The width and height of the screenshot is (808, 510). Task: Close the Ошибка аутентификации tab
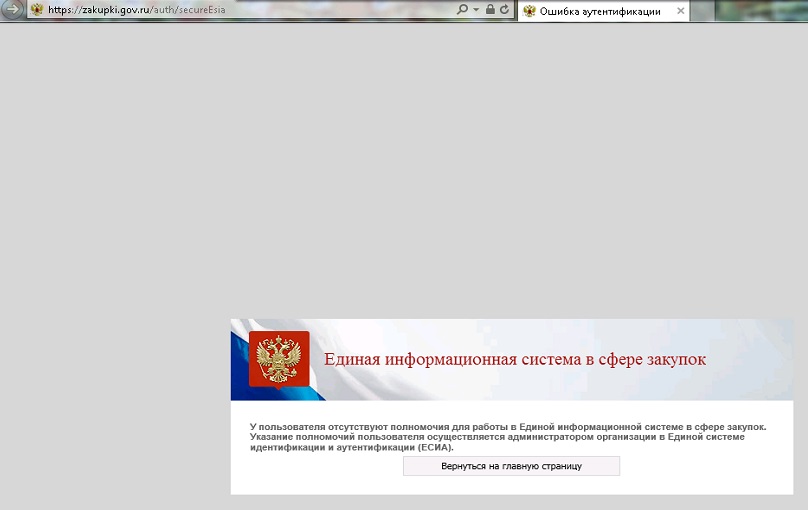click(x=681, y=12)
